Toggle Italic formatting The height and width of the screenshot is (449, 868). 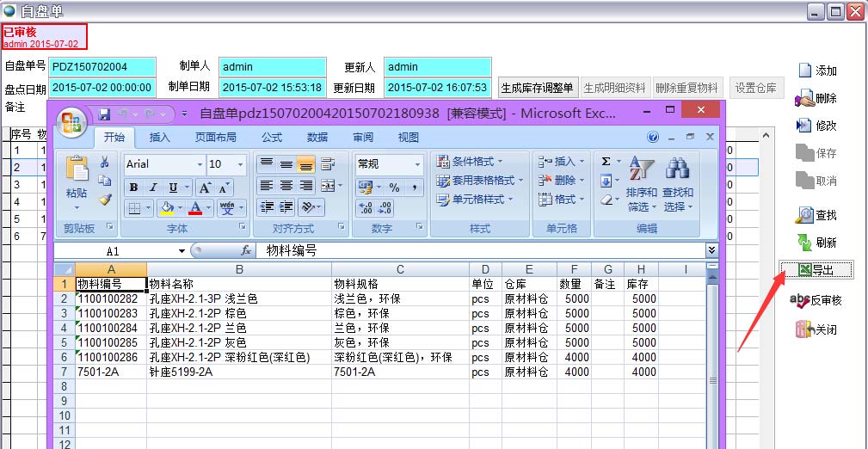tap(154, 188)
